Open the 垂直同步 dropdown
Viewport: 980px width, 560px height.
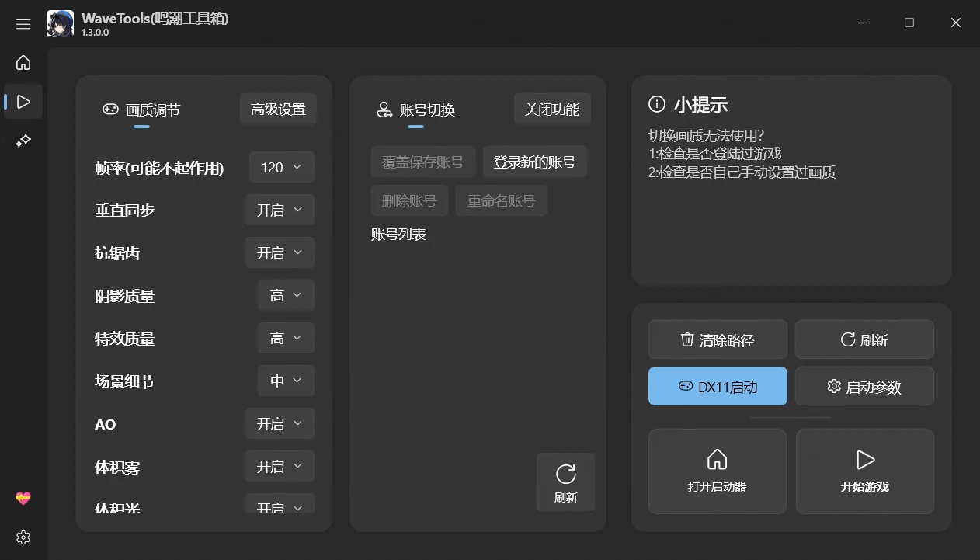[280, 210]
